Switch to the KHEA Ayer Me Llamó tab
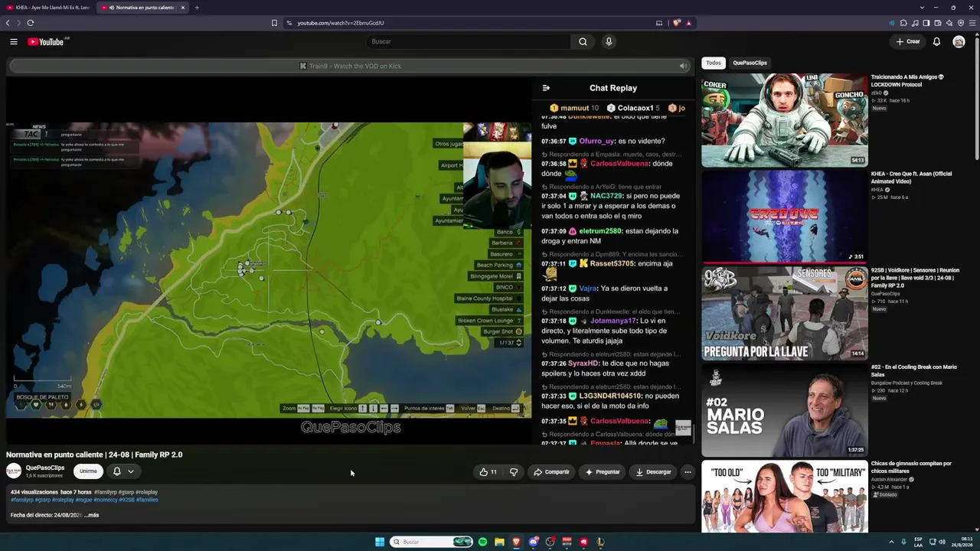This screenshot has width=980, height=551. (x=47, y=8)
